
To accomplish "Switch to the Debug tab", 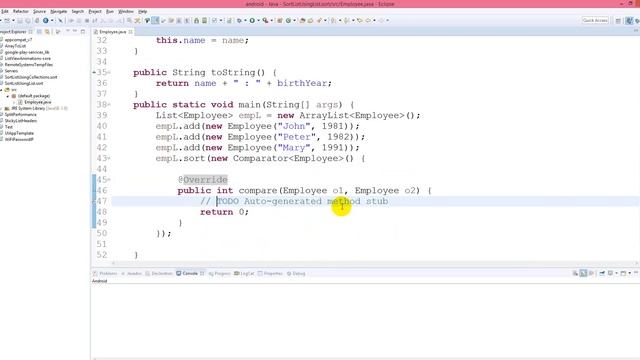I will 296,273.
